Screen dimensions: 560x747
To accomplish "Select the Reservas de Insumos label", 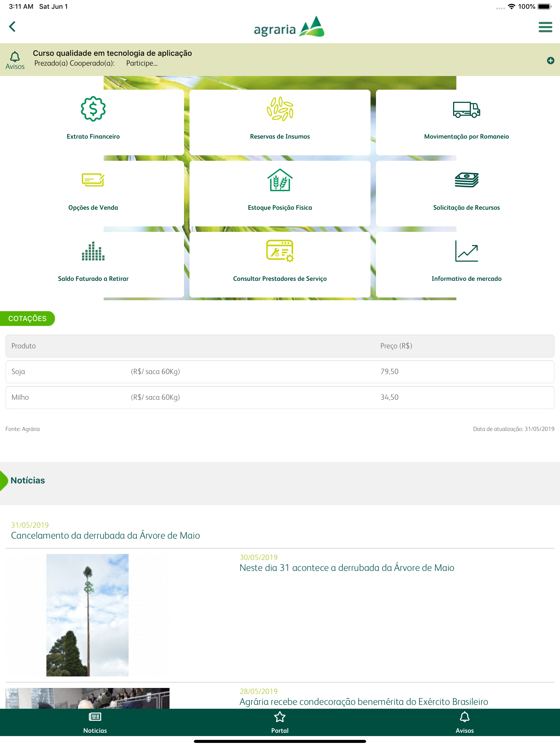I will click(280, 136).
